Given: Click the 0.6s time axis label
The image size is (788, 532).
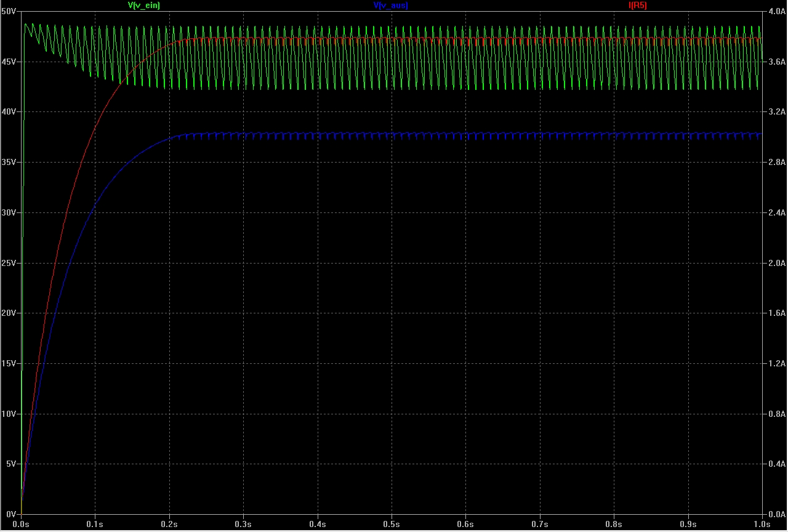Looking at the screenshot, I should (465, 525).
